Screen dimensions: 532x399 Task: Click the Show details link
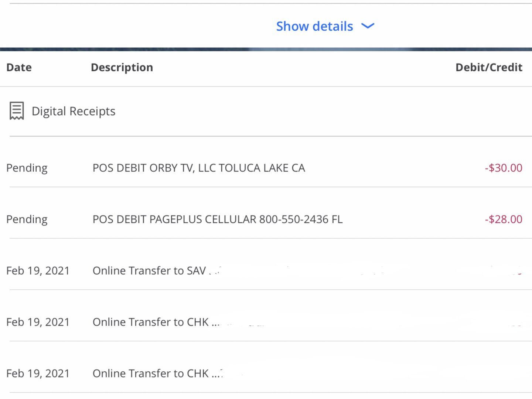coord(314,26)
